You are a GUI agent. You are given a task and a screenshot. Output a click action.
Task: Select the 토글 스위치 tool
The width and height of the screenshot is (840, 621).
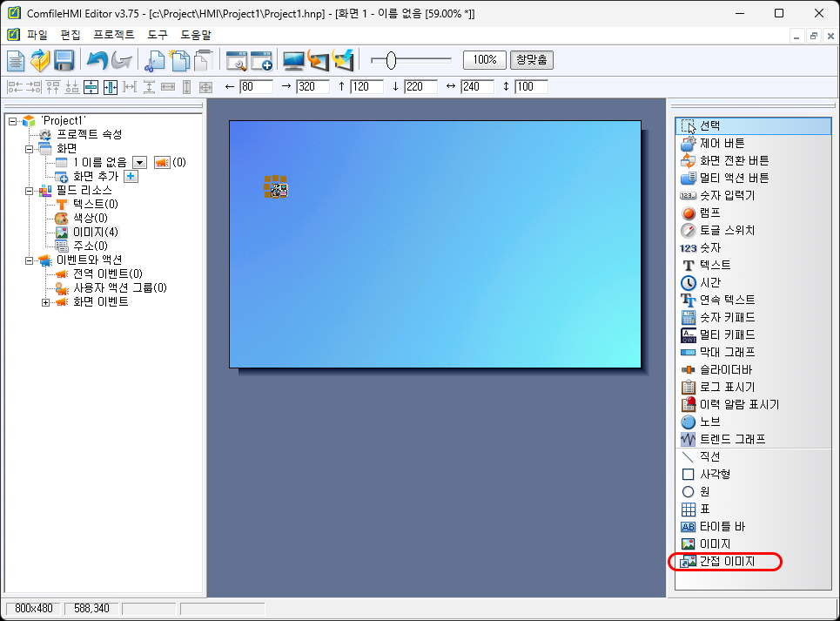[727, 230]
